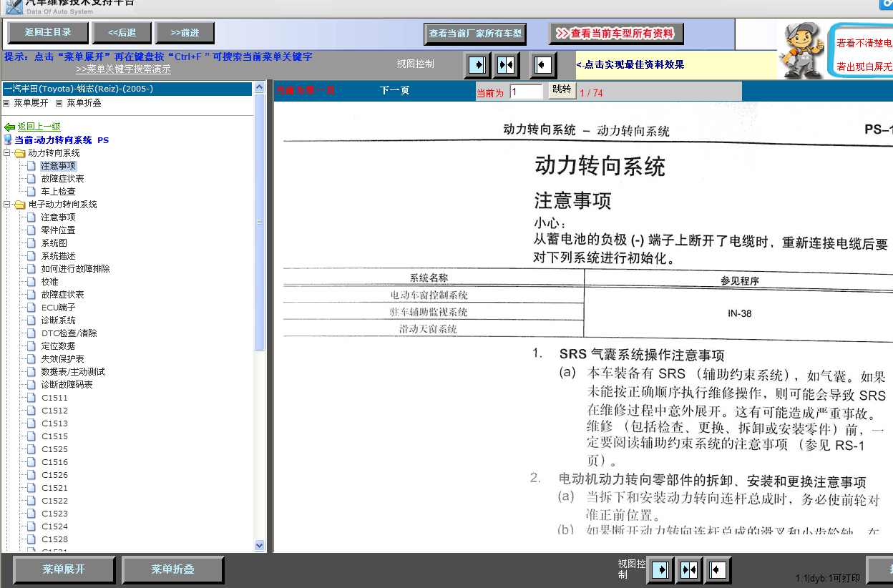Click bottom bar view-control center-collapse icon

(689, 570)
